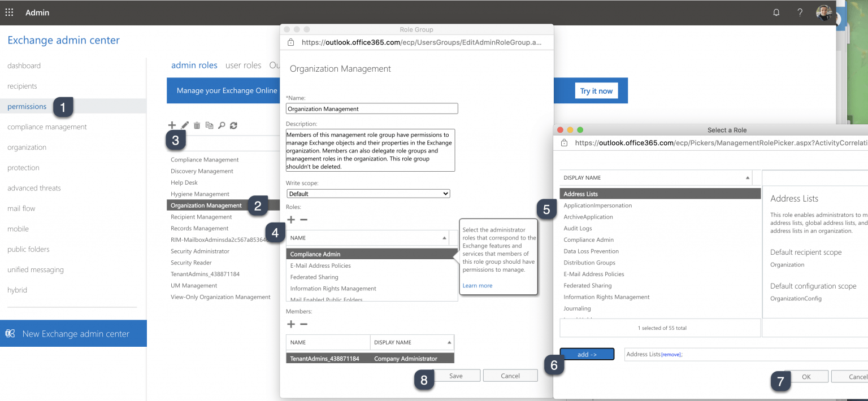Click the add -> button

[587, 354]
